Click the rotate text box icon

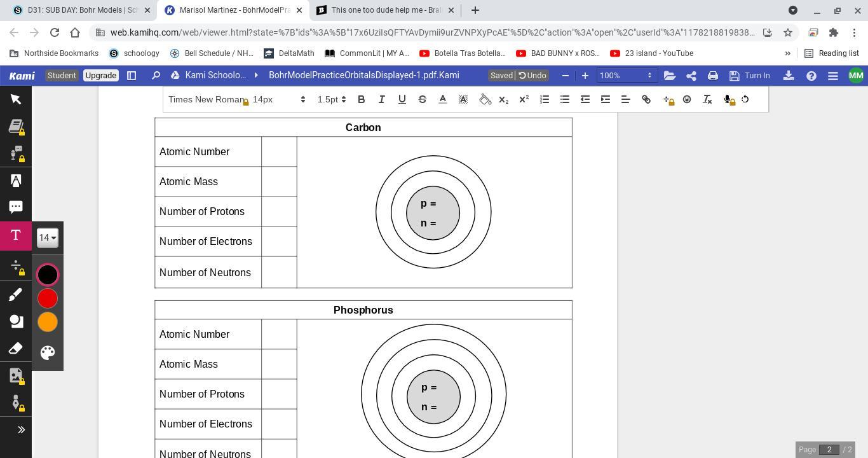pos(745,99)
